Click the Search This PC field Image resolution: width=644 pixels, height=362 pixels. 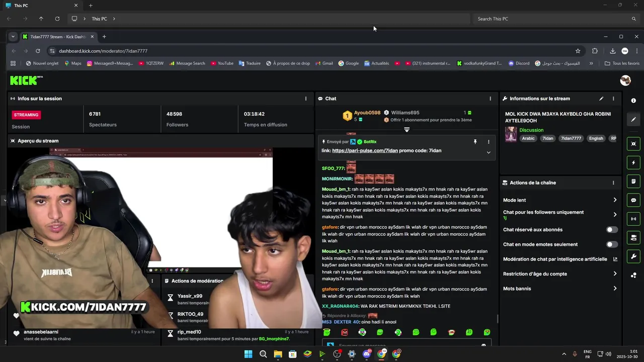click(556, 19)
